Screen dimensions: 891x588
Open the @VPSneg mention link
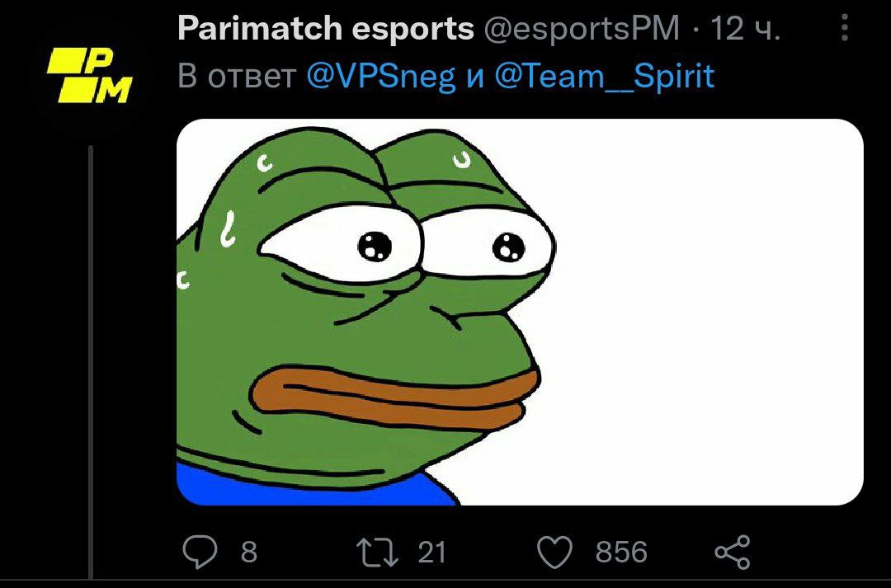380,76
